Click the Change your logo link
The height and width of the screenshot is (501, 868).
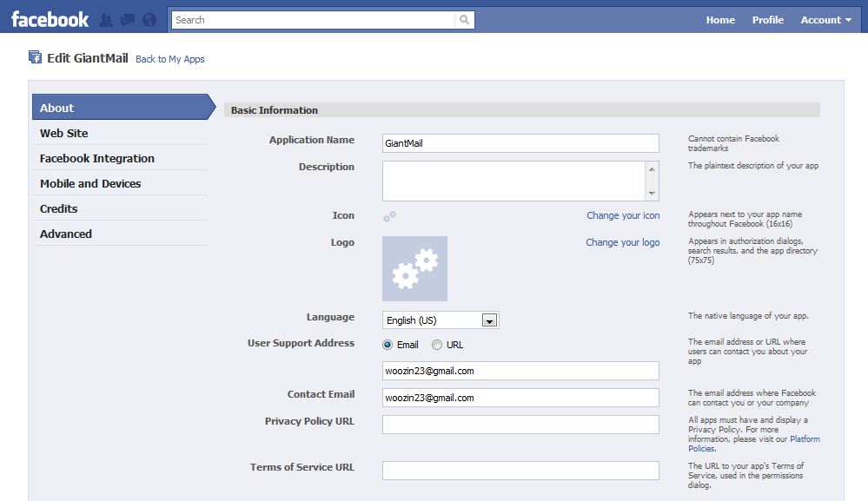(623, 242)
